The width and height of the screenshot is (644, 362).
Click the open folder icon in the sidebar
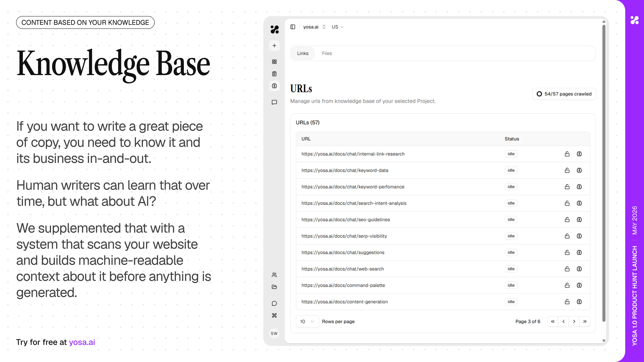point(274,287)
